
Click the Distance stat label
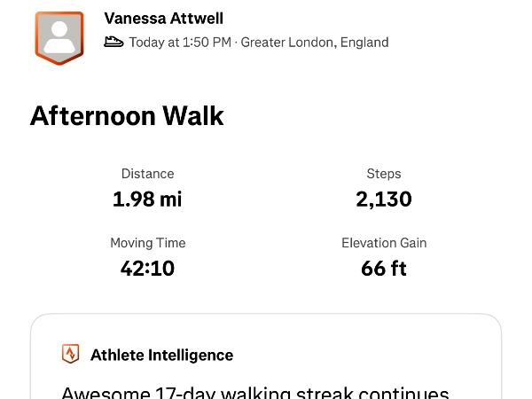[x=147, y=174]
